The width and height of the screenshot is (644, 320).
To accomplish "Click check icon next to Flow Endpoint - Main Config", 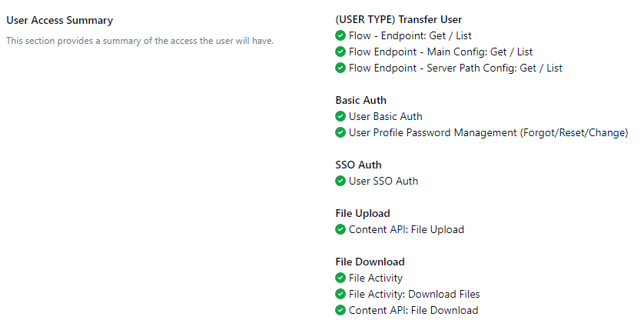I will pos(340,52).
